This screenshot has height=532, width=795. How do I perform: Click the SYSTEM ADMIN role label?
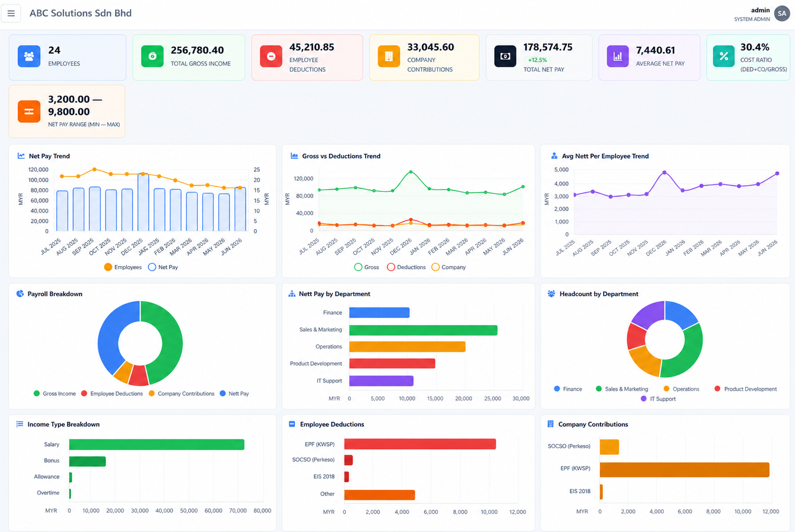(752, 19)
